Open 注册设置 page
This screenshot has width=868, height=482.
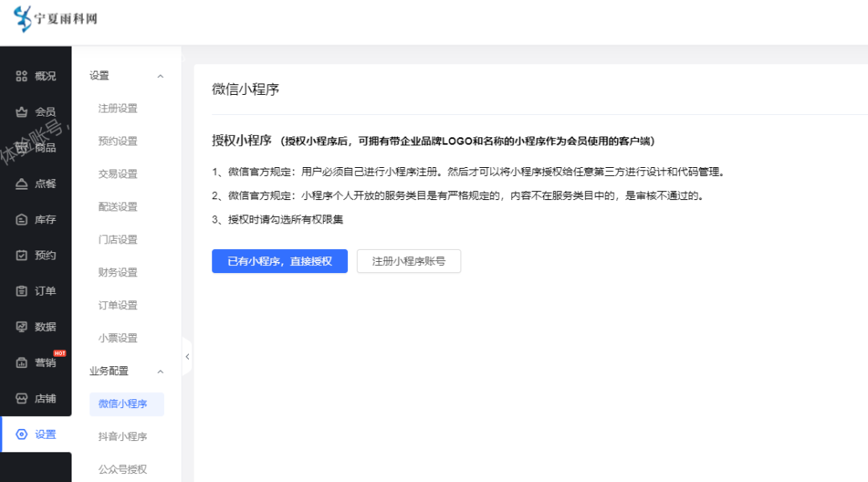(118, 108)
